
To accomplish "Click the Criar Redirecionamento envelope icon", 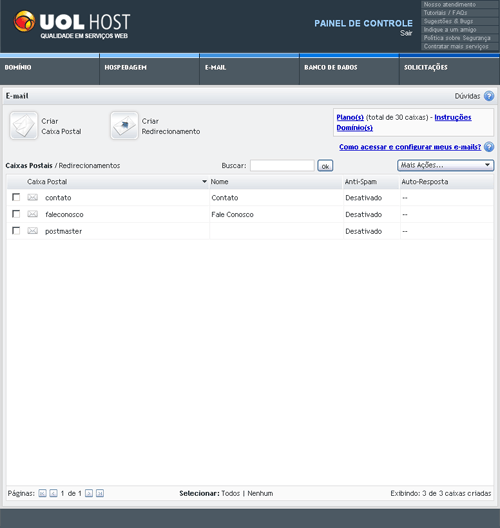I will [124, 126].
